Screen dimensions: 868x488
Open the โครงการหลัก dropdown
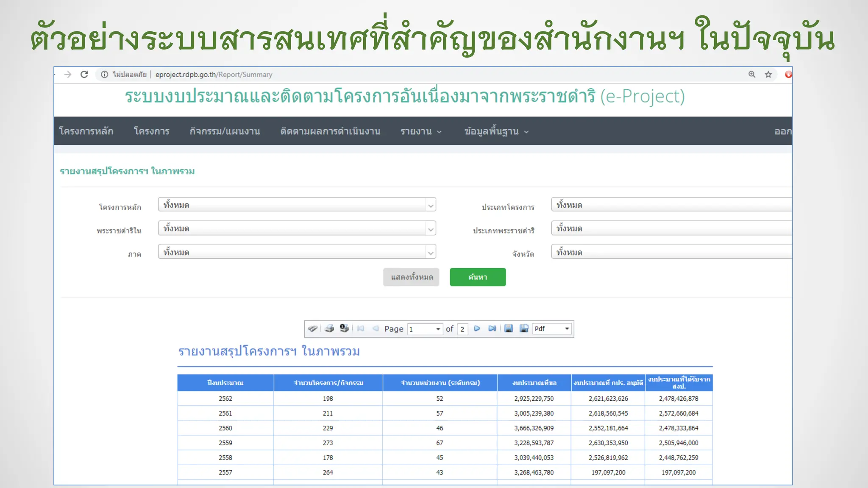pyautogui.click(x=297, y=205)
